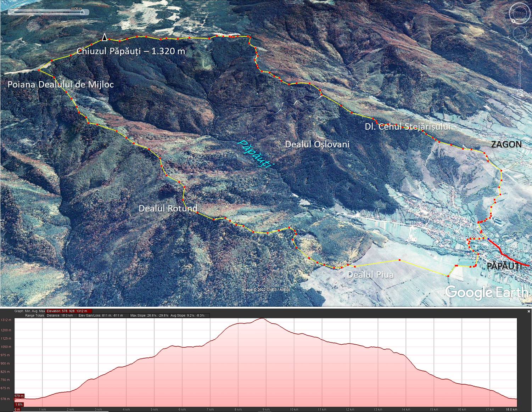The width and height of the screenshot is (532, 412).
Task: Click the elevation profile peak near 9 km
Action: (262, 319)
